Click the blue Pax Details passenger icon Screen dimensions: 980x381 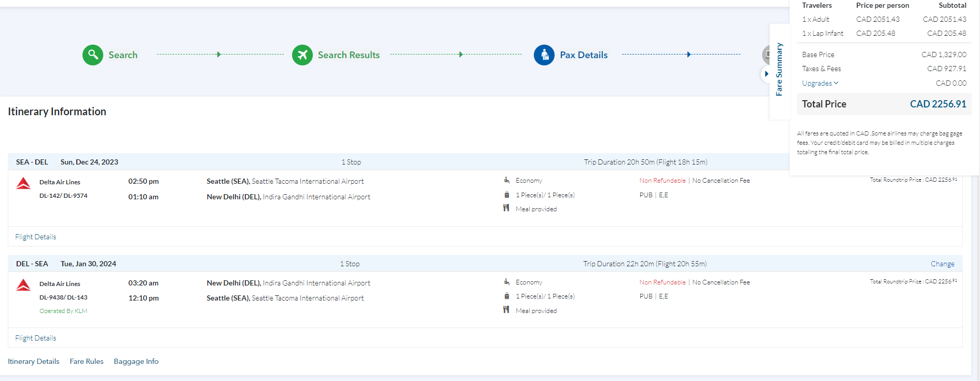click(544, 55)
